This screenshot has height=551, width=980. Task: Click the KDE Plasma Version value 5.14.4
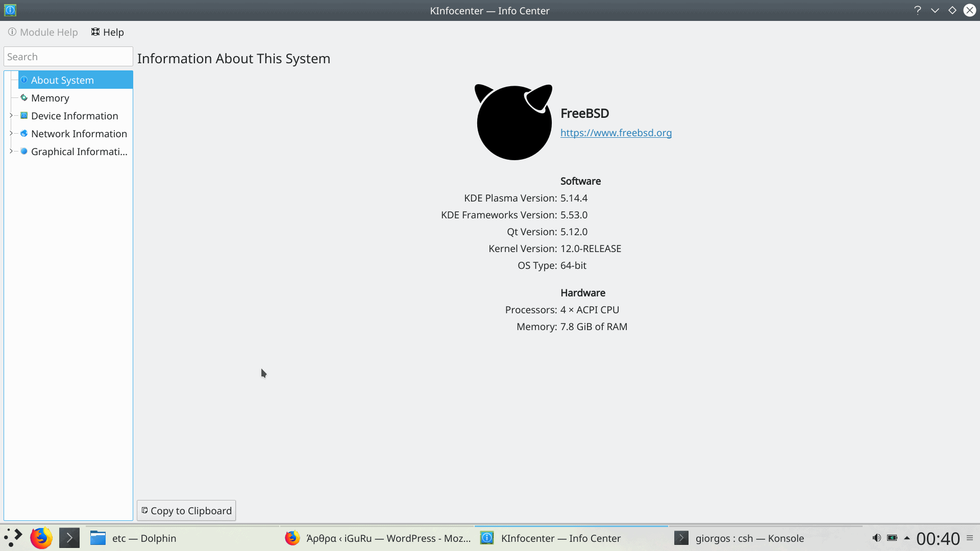pos(574,198)
